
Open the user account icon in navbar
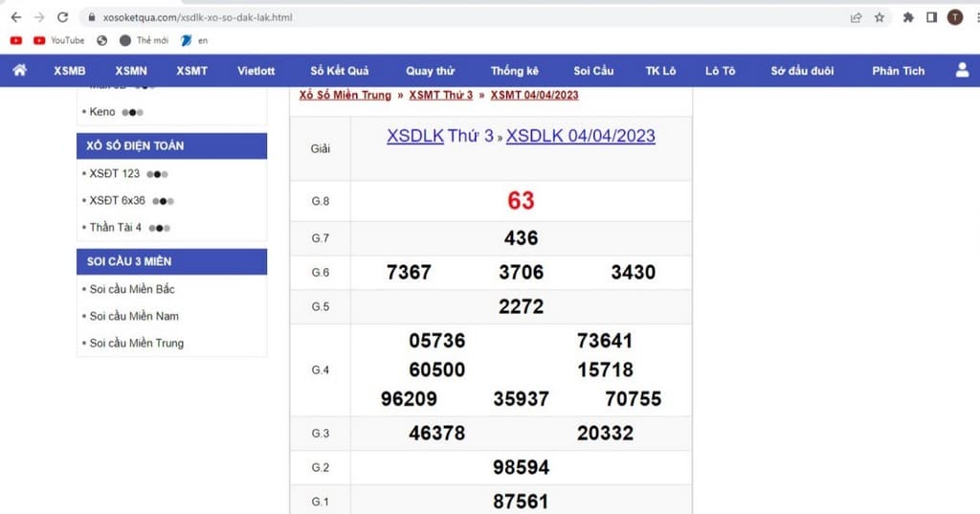963,70
